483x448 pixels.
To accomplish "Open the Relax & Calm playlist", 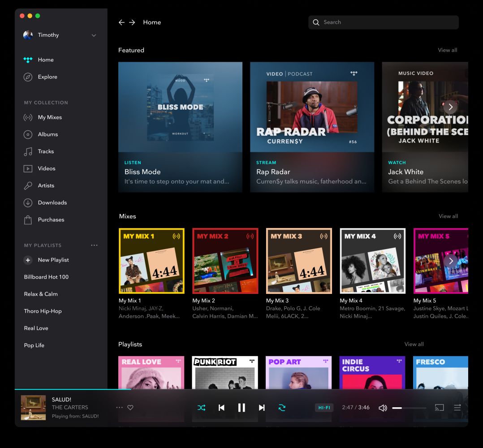I will tap(41, 294).
